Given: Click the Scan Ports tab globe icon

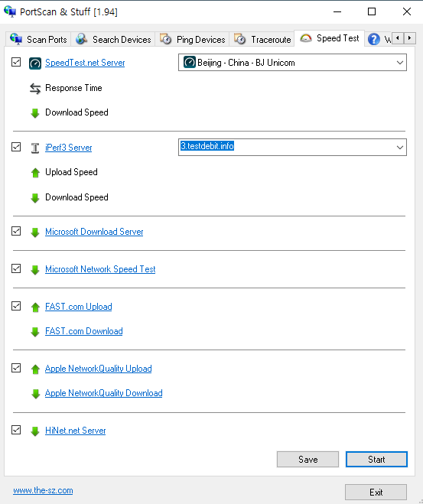Looking at the screenshot, I should pyautogui.click(x=16, y=39).
